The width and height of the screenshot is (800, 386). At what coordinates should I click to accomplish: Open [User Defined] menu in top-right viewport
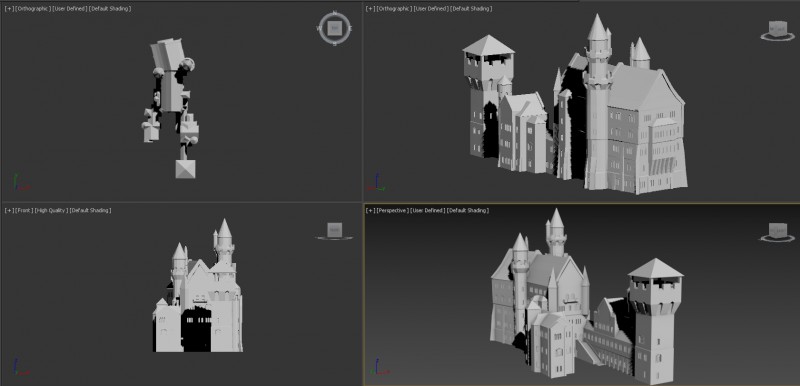431,9
